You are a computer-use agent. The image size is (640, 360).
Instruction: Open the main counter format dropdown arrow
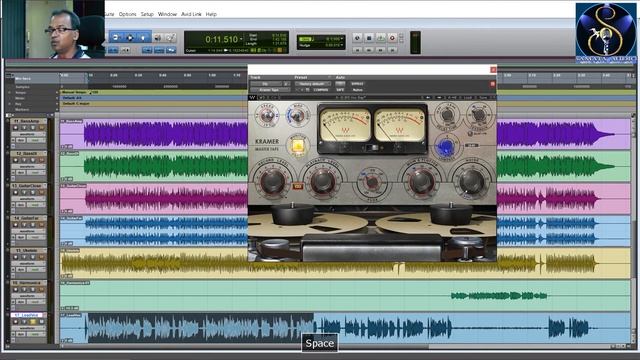(x=242, y=40)
